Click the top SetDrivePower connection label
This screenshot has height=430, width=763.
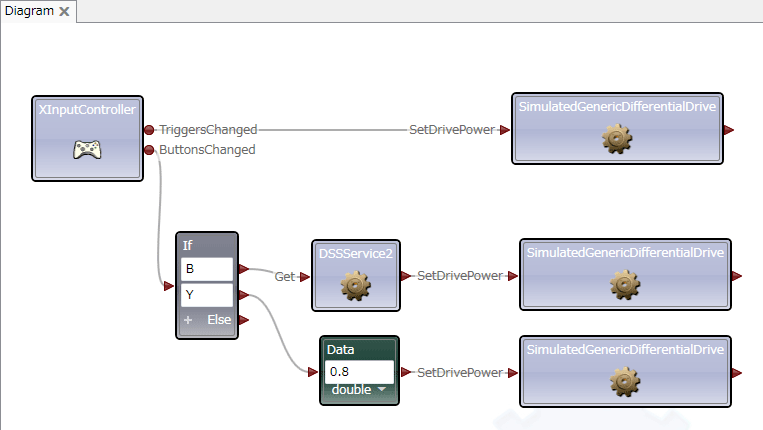(452, 130)
